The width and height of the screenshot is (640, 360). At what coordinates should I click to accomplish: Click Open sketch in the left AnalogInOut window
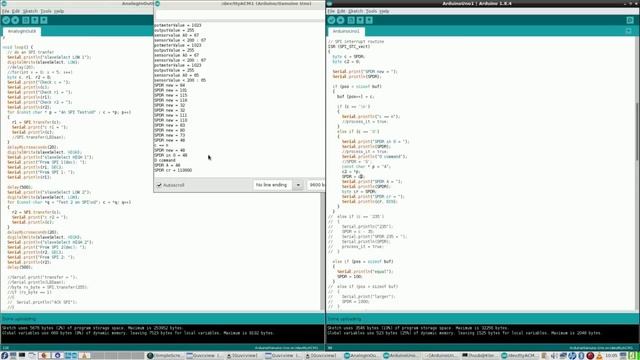click(35, 20)
